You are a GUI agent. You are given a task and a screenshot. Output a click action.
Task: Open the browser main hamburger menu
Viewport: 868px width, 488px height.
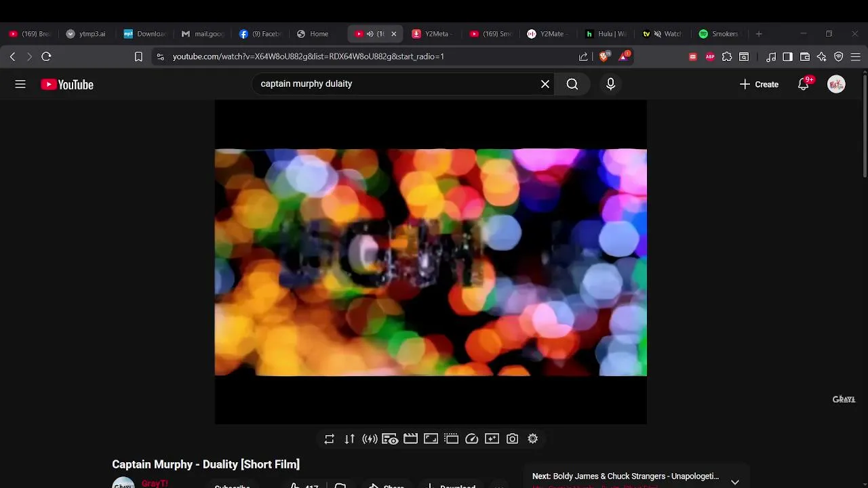(x=856, y=57)
